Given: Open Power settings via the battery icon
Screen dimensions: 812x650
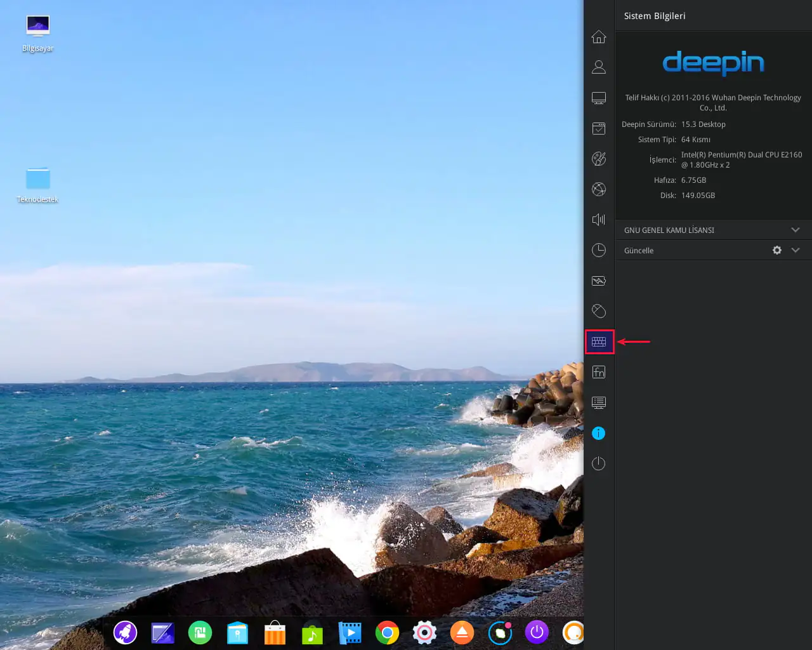Looking at the screenshot, I should click(598, 280).
